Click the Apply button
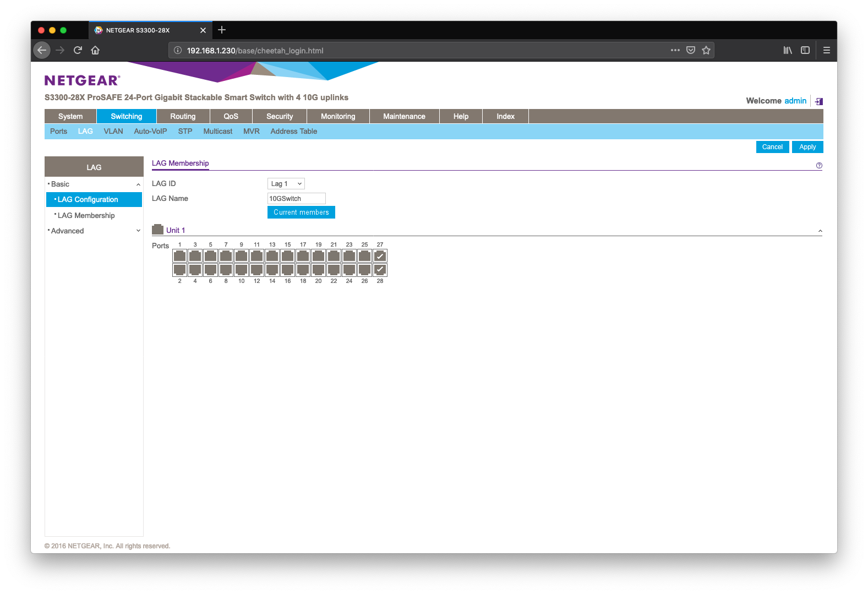Image resolution: width=868 pixels, height=594 pixels. click(807, 147)
